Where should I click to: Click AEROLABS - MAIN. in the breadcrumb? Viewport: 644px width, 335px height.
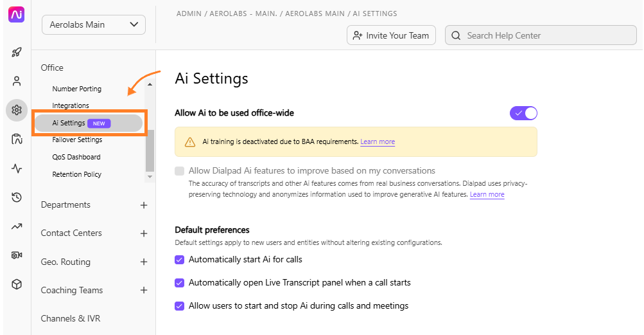(x=243, y=14)
